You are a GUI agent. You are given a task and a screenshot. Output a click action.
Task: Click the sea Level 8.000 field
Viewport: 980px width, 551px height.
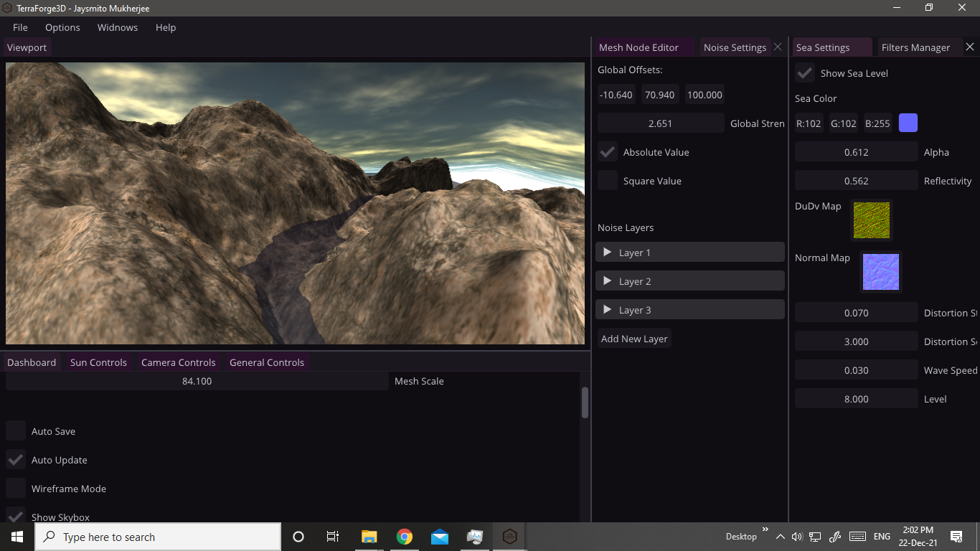pyautogui.click(x=857, y=398)
